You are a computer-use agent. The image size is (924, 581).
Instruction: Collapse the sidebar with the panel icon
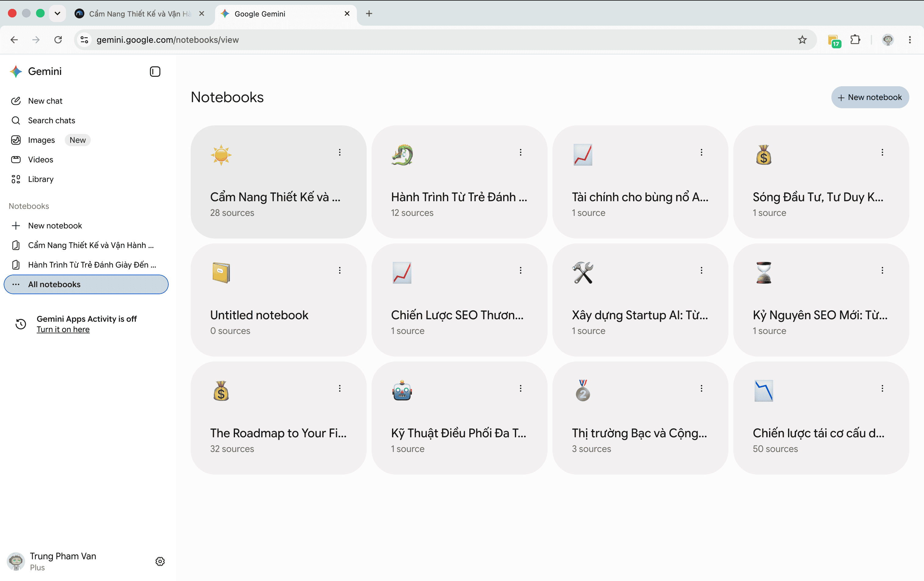point(155,72)
